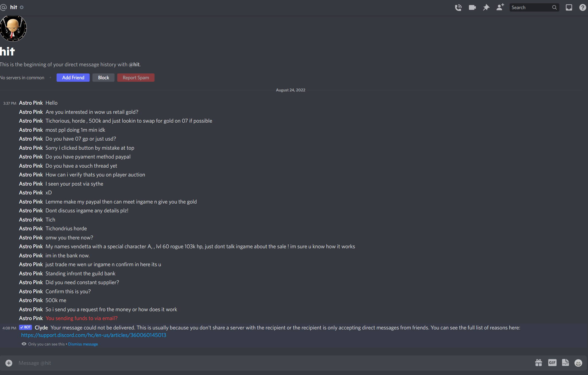The height and width of the screenshot is (375, 588).
Task: Open the emoji picker
Action: point(578,363)
